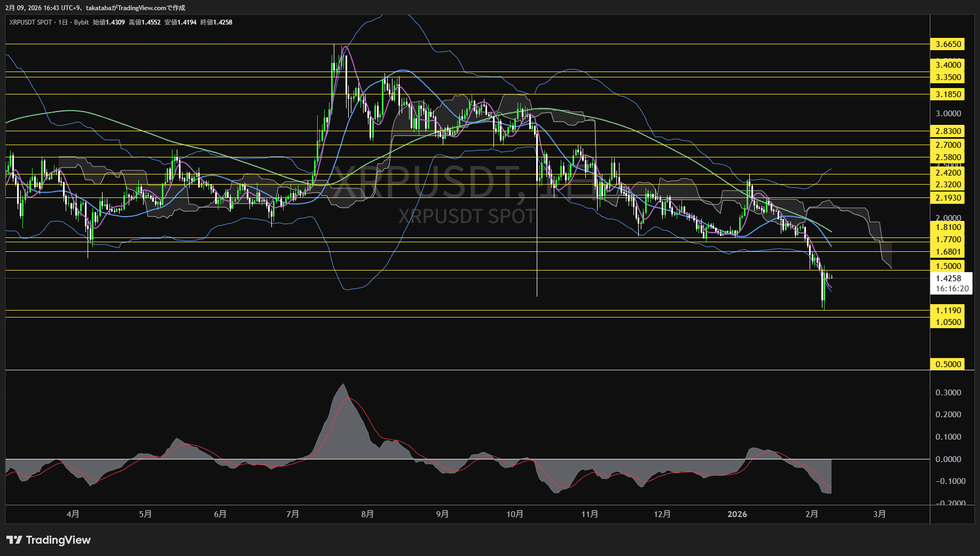Image resolution: width=980 pixels, height=556 pixels.
Task: Click the 8月 label on time axis
Action: [x=367, y=514]
